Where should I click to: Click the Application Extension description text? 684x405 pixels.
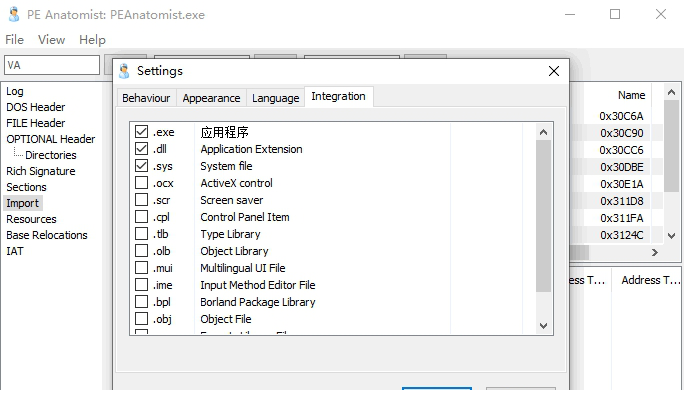pyautogui.click(x=251, y=149)
